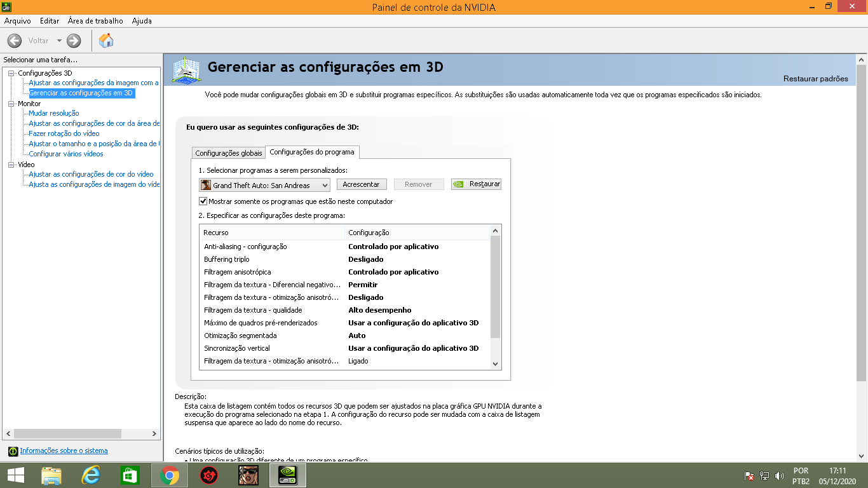Click the network tray icon
This screenshot has height=488, width=868.
[x=764, y=476]
